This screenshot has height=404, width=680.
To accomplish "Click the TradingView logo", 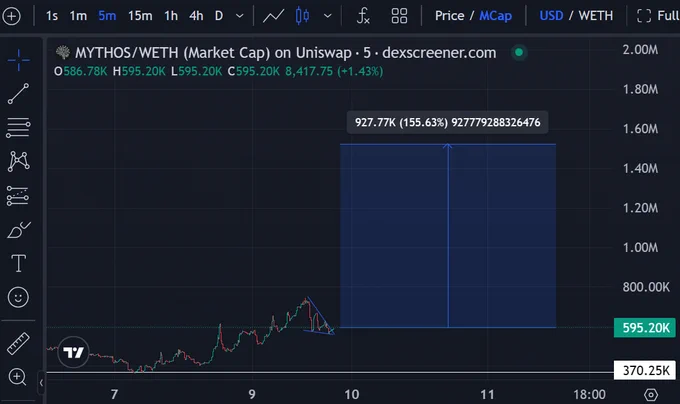I will coord(73,352).
